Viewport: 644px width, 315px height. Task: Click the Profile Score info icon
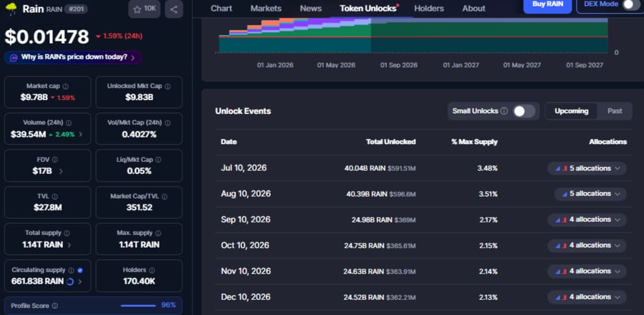(55, 306)
